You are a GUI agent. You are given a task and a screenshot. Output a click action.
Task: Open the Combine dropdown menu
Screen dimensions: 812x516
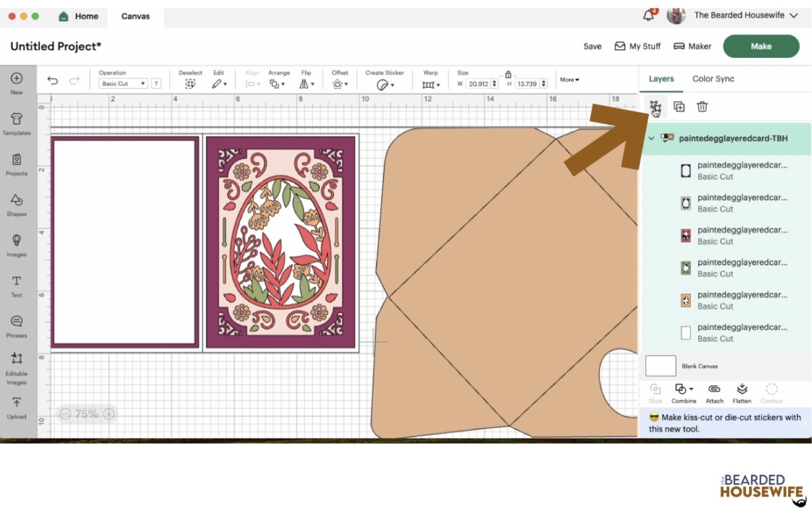point(684,392)
